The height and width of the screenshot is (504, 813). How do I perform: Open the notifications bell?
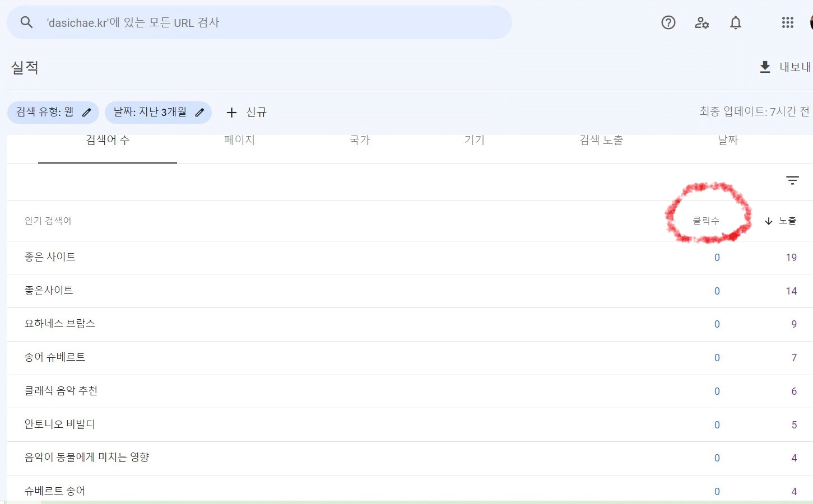click(736, 22)
